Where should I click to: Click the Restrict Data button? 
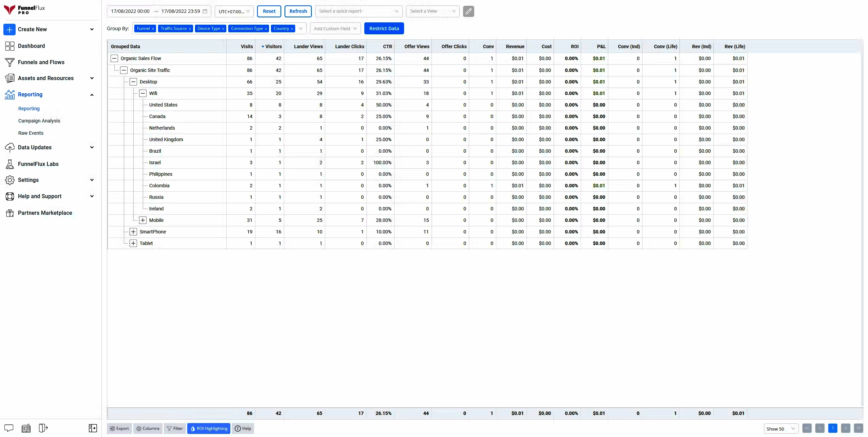pyautogui.click(x=384, y=28)
